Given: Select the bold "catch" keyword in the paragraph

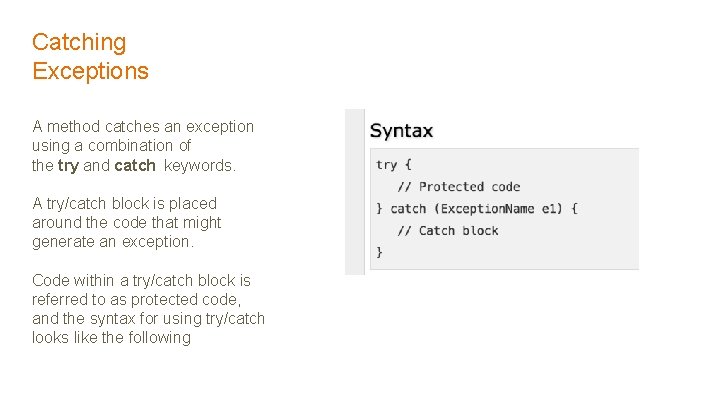Looking at the screenshot, I should [135, 165].
